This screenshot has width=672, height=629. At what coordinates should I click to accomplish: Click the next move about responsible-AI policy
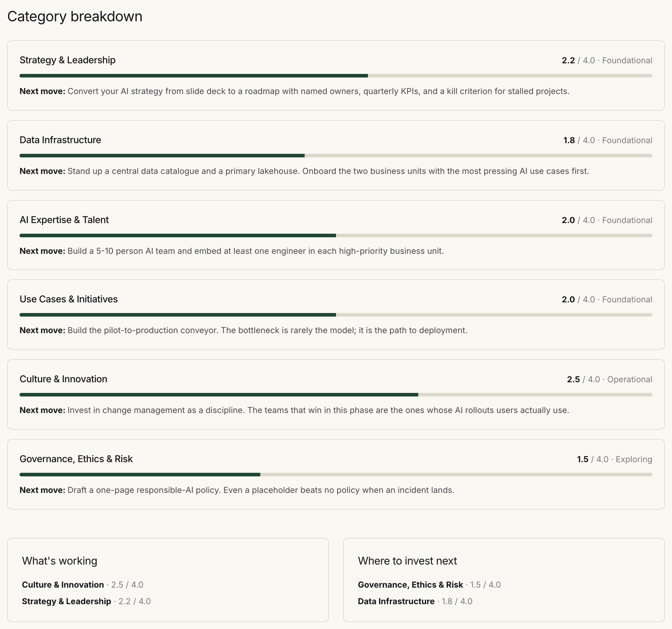pyautogui.click(x=237, y=490)
